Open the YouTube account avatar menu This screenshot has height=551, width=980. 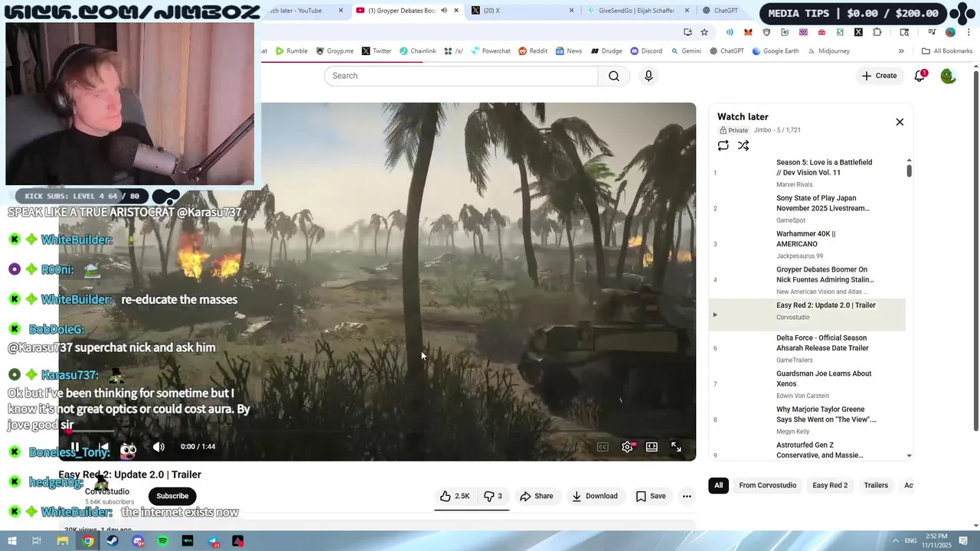tap(948, 76)
